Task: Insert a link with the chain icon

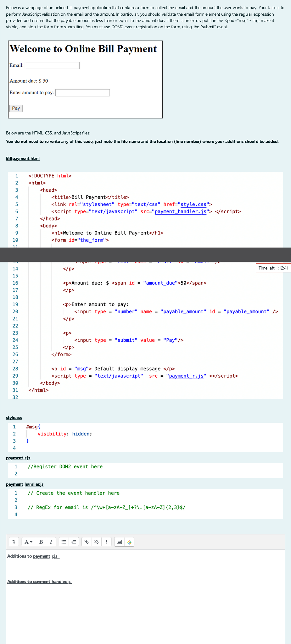Action: (87, 542)
